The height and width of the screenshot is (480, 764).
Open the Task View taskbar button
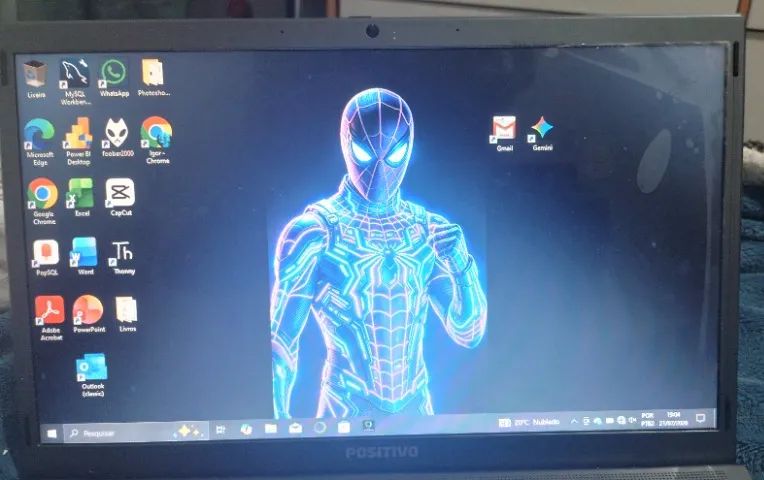221,430
